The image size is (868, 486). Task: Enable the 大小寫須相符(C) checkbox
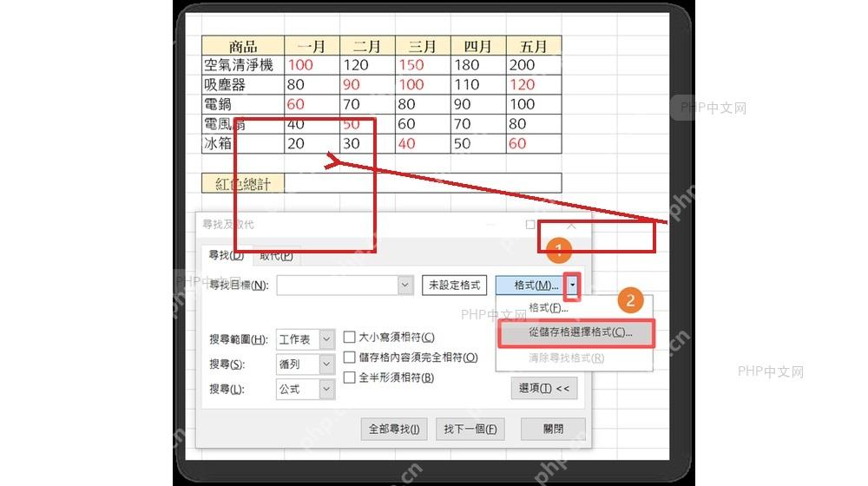349,337
